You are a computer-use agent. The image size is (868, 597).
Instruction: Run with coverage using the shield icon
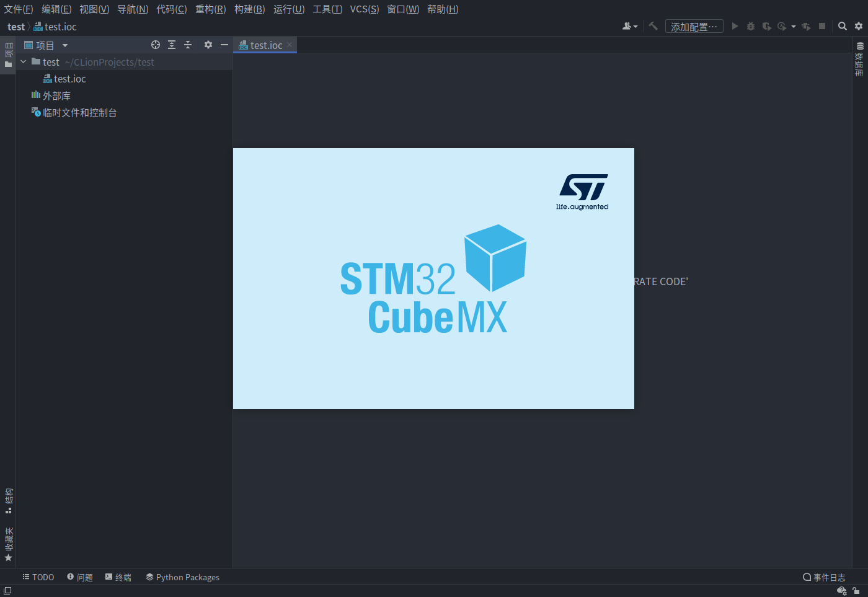[766, 26]
